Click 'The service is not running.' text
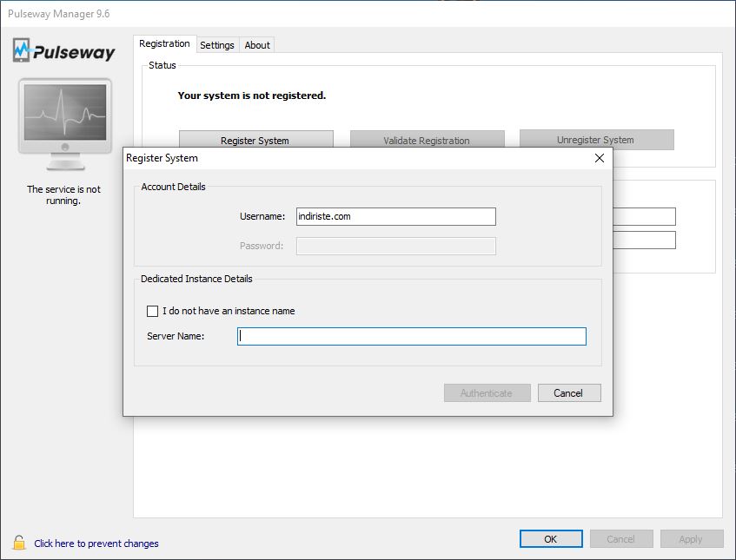 63,195
